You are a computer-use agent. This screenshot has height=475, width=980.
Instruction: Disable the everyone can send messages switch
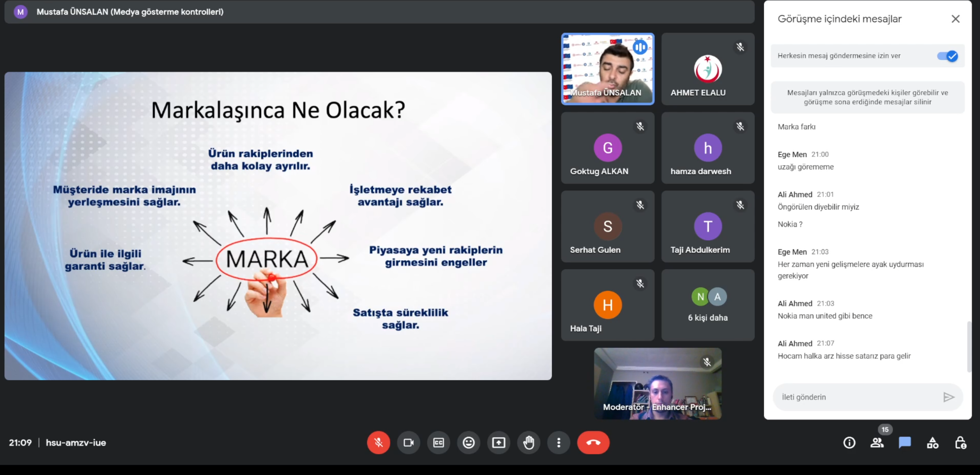point(947,56)
